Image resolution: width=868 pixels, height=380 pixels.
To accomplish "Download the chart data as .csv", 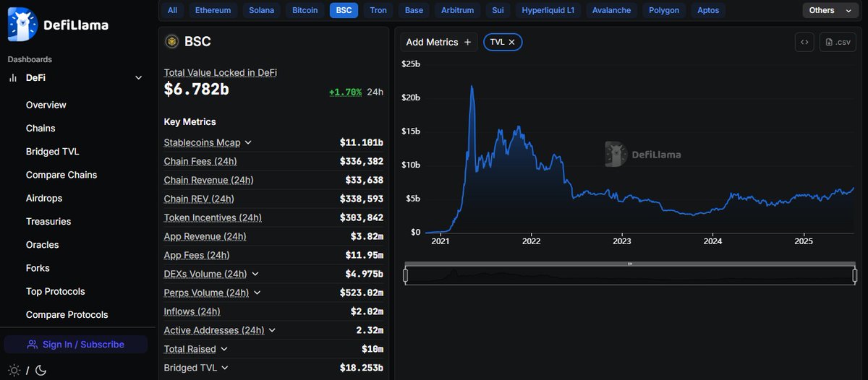I will tap(838, 42).
